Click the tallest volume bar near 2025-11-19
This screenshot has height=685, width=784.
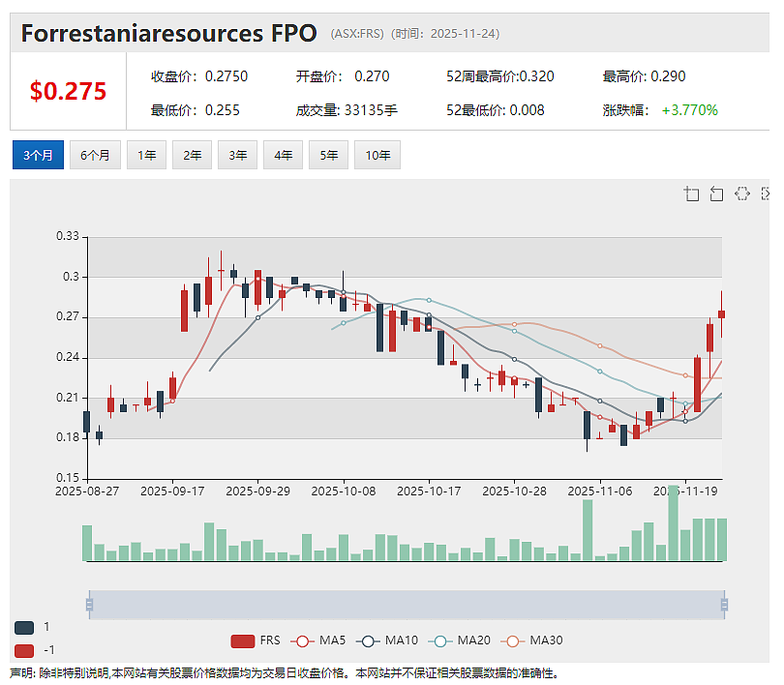pyautogui.click(x=673, y=522)
